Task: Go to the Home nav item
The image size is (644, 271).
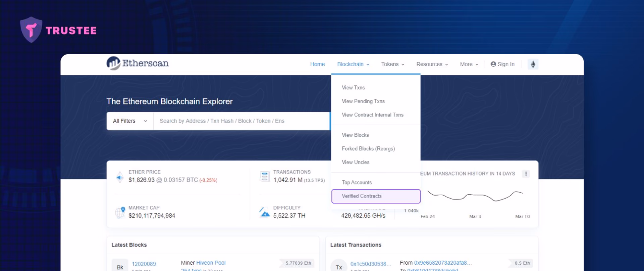Action: [317, 64]
